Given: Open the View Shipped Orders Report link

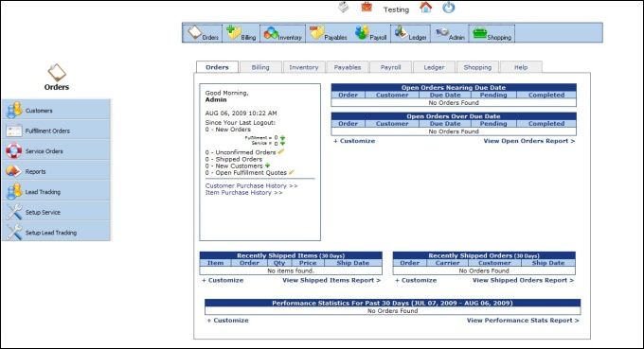Looking at the screenshot, I should click(x=523, y=280).
